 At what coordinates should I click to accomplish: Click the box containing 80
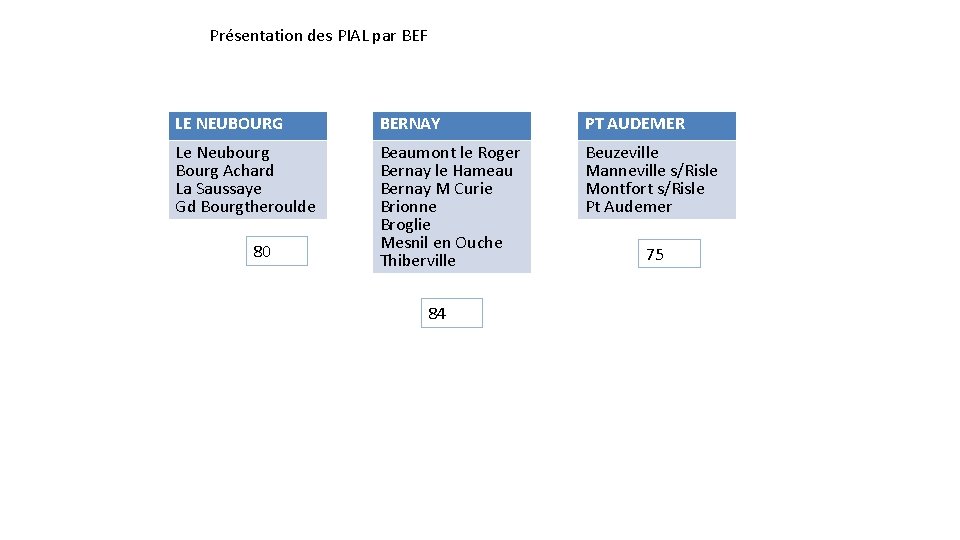(277, 251)
